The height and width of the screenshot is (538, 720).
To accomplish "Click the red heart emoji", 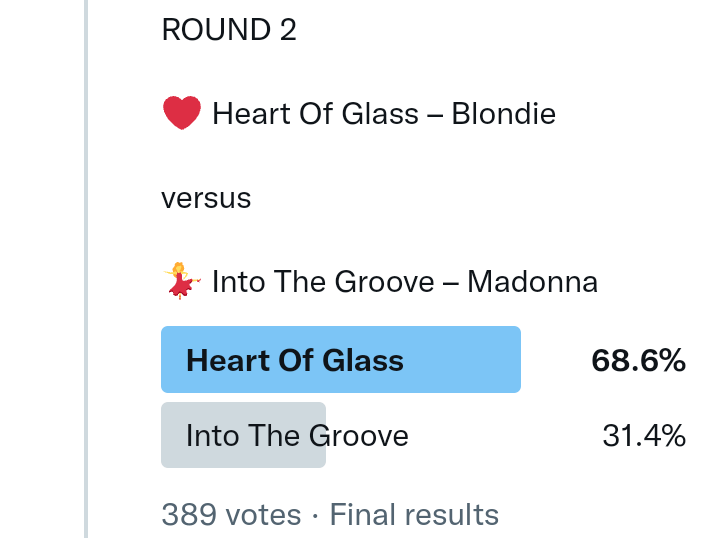I will 181,114.
